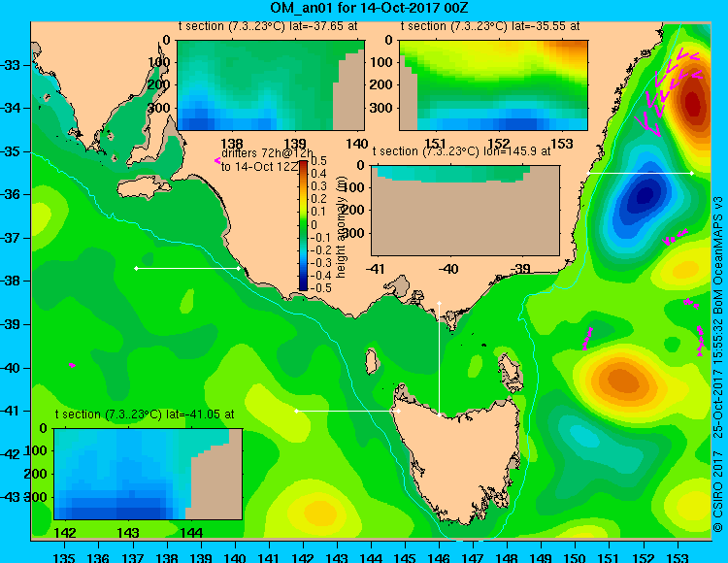Click the height anomaly color bar
Image resolution: width=728 pixels, height=563 pixels.
tap(303, 225)
